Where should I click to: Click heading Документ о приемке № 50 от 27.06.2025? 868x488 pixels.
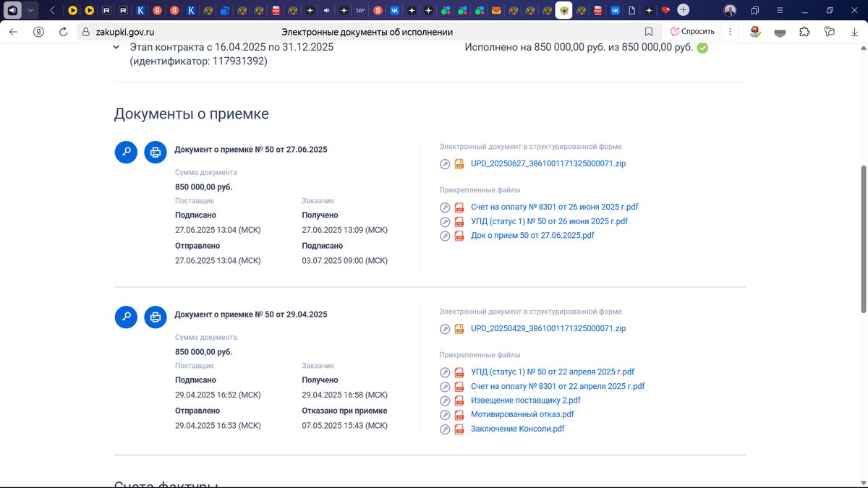pos(251,150)
